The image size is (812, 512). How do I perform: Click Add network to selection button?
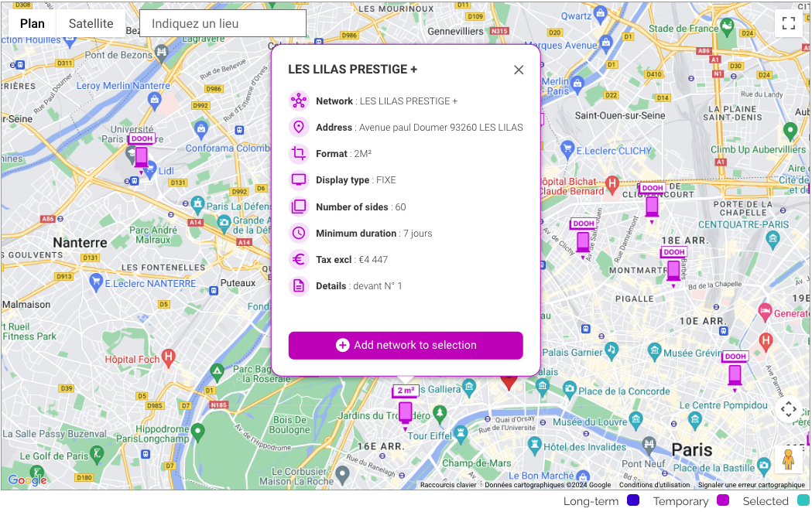point(406,346)
